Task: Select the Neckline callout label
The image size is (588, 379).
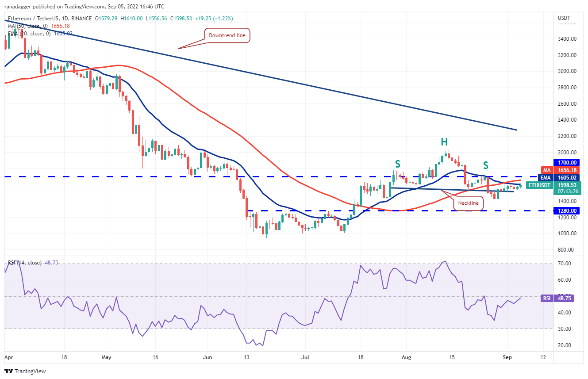Action: (x=469, y=204)
